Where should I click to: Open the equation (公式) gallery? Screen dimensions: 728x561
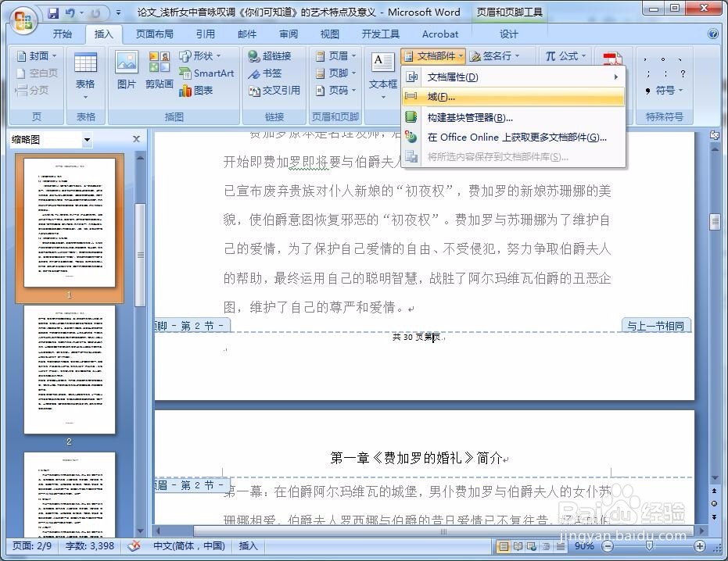(565, 56)
